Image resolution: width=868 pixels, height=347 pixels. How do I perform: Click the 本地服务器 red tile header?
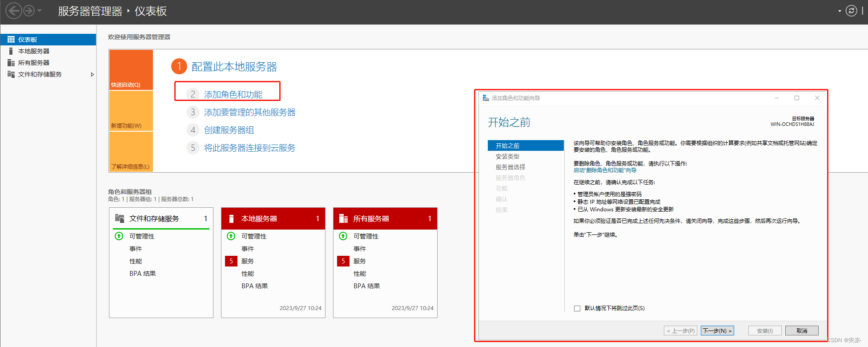coord(273,218)
